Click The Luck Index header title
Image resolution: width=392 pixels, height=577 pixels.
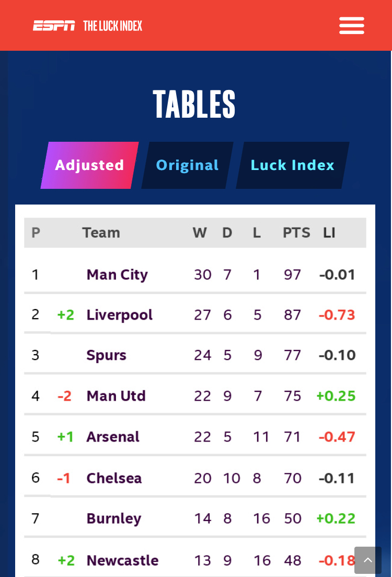[112, 26]
